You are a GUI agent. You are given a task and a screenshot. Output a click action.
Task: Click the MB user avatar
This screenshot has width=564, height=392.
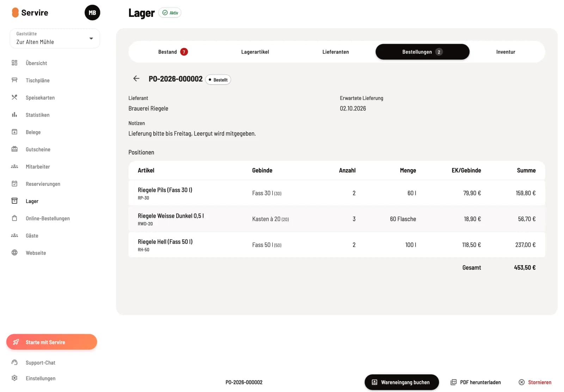pyautogui.click(x=92, y=13)
